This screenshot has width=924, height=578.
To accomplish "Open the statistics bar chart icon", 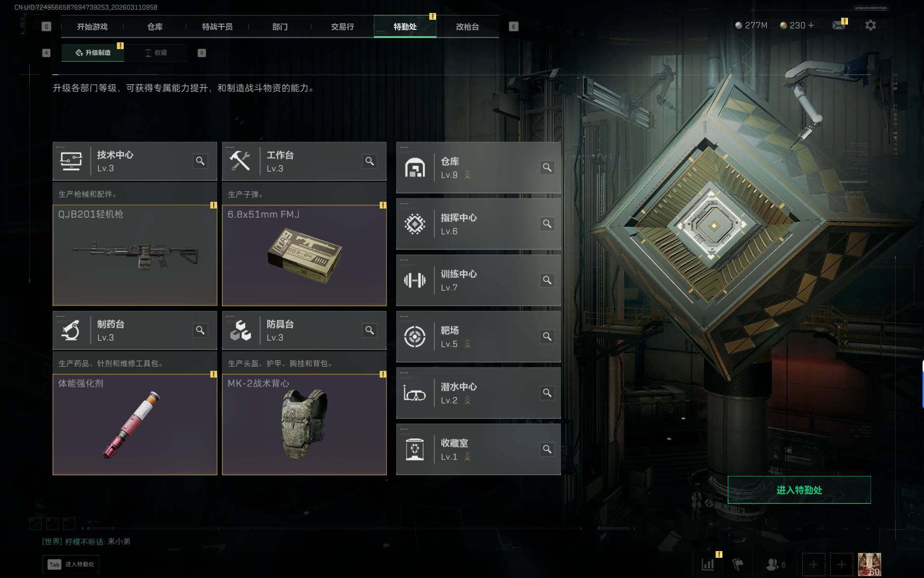I will pos(707,564).
